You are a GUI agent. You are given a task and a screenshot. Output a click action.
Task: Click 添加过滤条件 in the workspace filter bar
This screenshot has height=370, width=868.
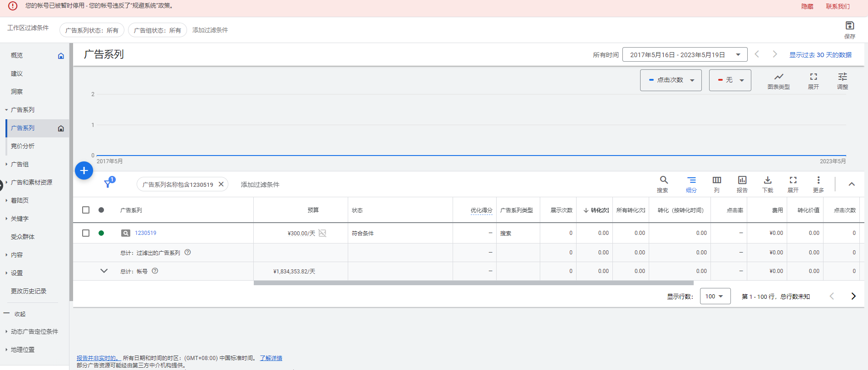coord(210,30)
